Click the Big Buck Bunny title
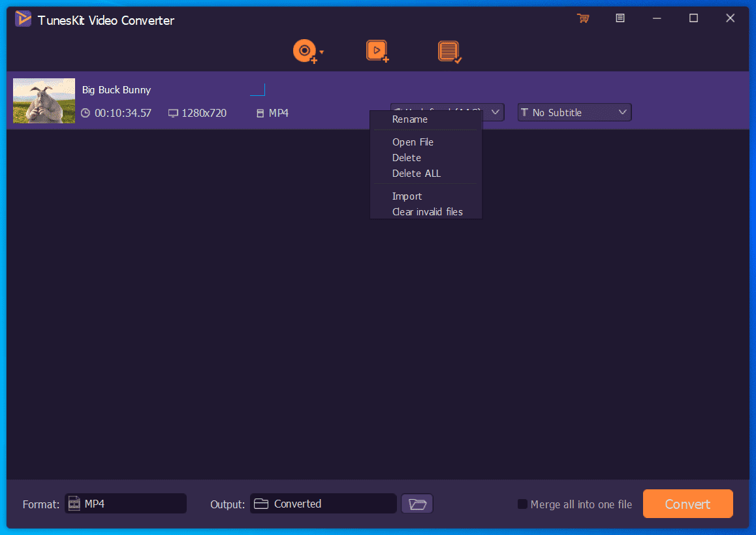This screenshot has width=756, height=535. point(116,90)
